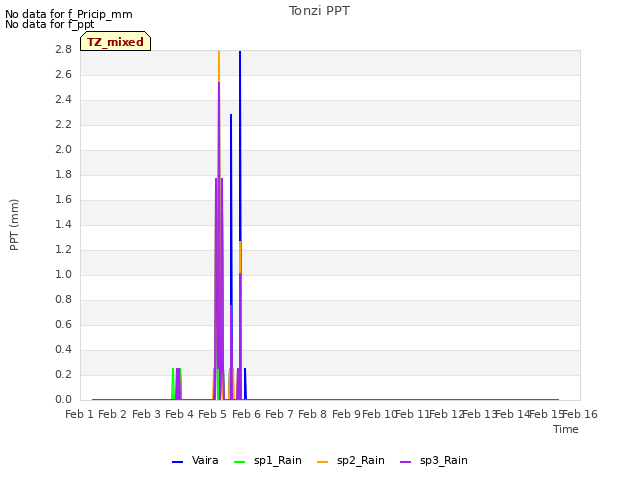The image size is (640, 480).
Task: Click the Tonzi PPT chart title
Action: [319, 11]
